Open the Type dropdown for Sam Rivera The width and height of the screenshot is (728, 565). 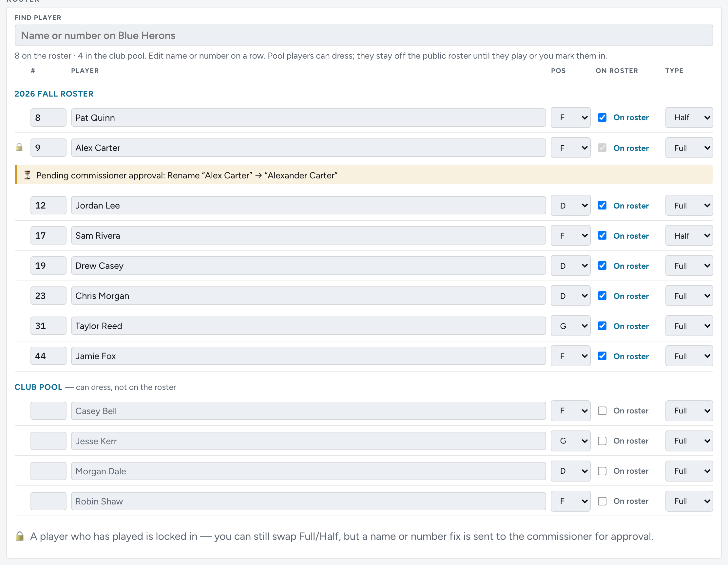(689, 236)
